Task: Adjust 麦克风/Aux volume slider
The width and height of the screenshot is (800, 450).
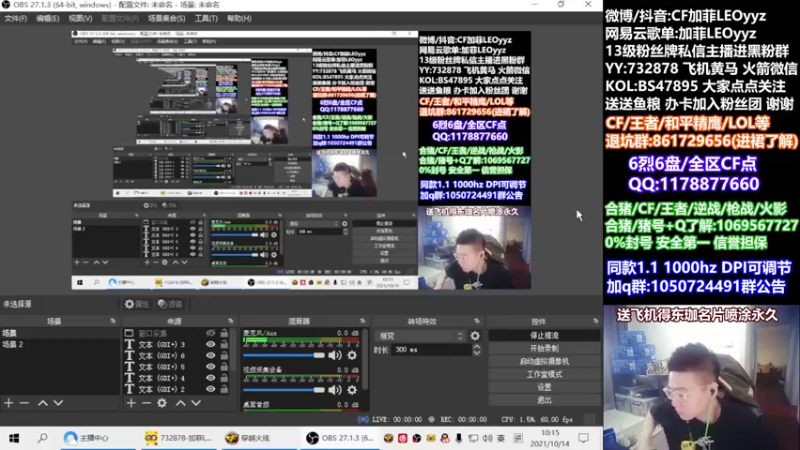Action: coord(284,355)
